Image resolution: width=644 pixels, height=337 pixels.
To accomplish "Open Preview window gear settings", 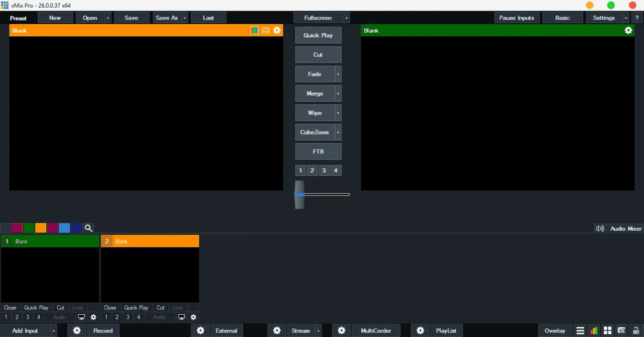I will coord(277,31).
